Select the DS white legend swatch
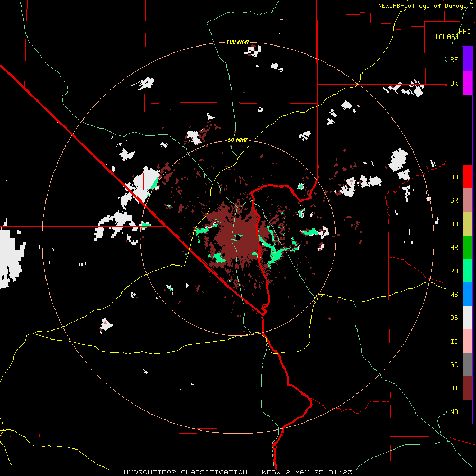 click(x=467, y=317)
